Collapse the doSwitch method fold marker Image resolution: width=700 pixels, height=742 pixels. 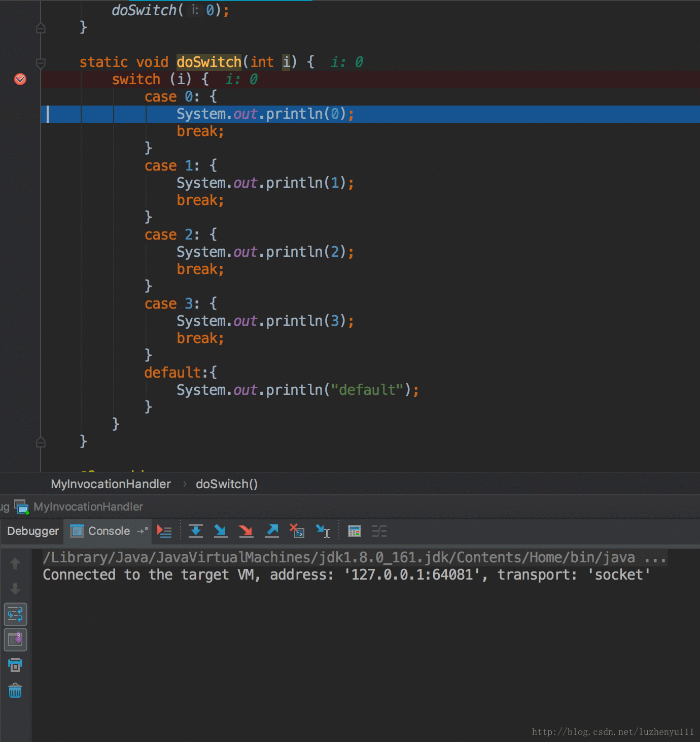click(x=41, y=63)
